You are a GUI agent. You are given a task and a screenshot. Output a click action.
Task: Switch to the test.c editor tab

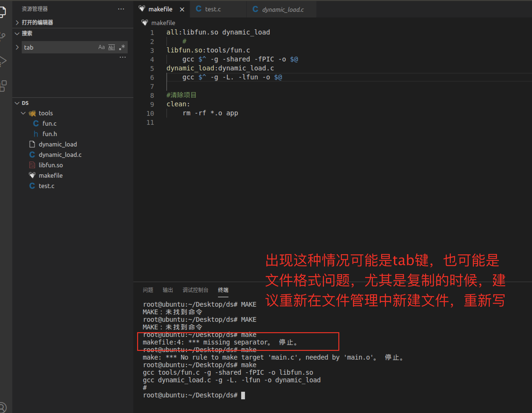click(213, 9)
